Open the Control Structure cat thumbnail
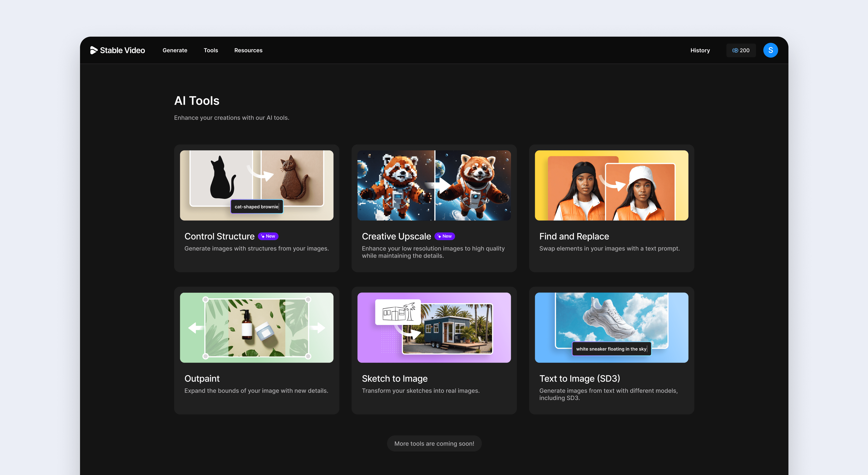The height and width of the screenshot is (475, 868). point(256,185)
